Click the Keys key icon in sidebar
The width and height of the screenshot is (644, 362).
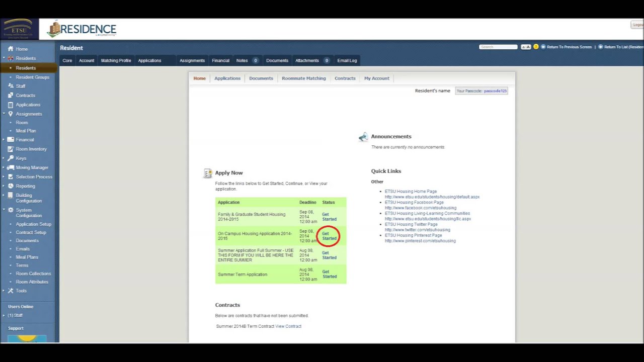tap(11, 158)
